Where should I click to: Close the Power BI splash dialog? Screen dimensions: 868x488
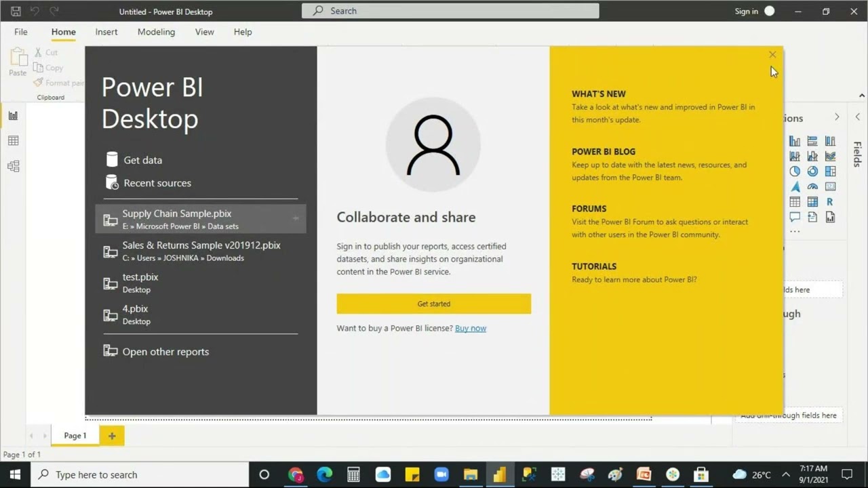[772, 55]
